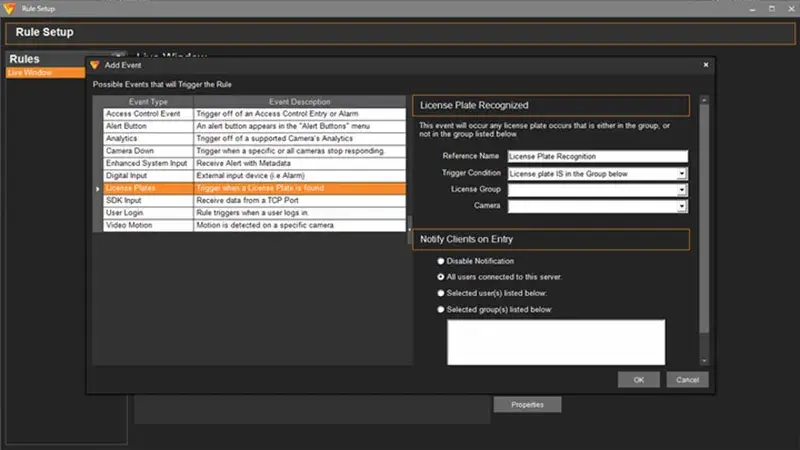Click the Rule Setup window logo icon
Viewport: 800px width, 450px height.
pyautogui.click(x=9, y=8)
